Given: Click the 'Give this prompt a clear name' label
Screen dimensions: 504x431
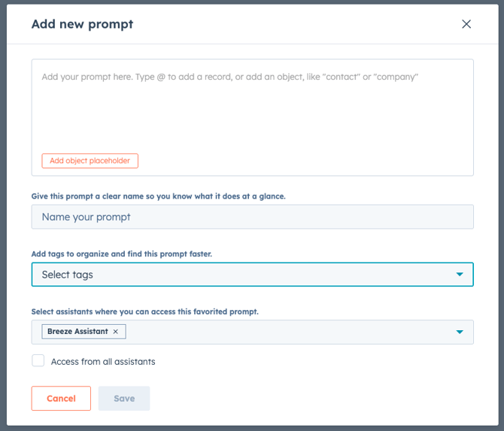Looking at the screenshot, I should pos(158,196).
